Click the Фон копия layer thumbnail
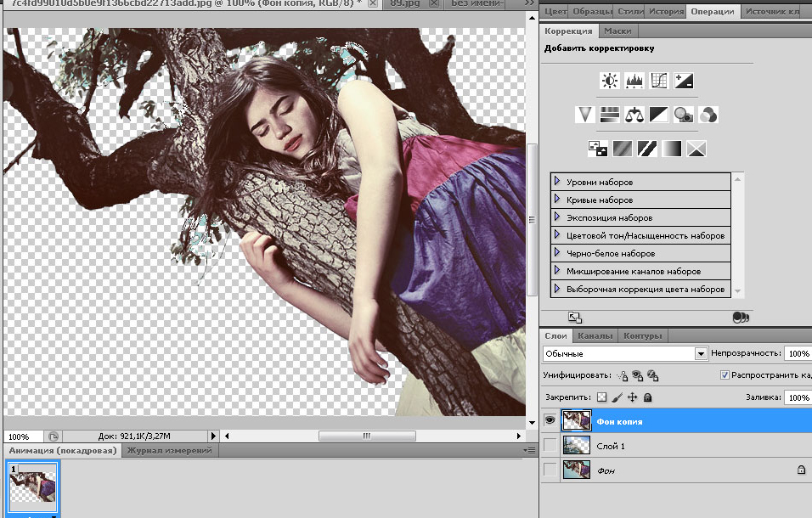Screen dimensions: 812x518 [x=577, y=420]
